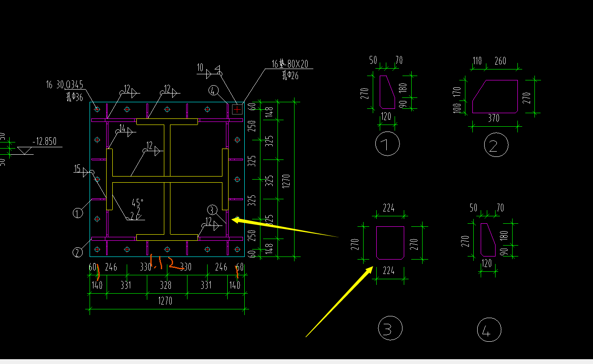Click the large circled 4 detail label
This screenshot has height=364, width=593.
pos(489,330)
